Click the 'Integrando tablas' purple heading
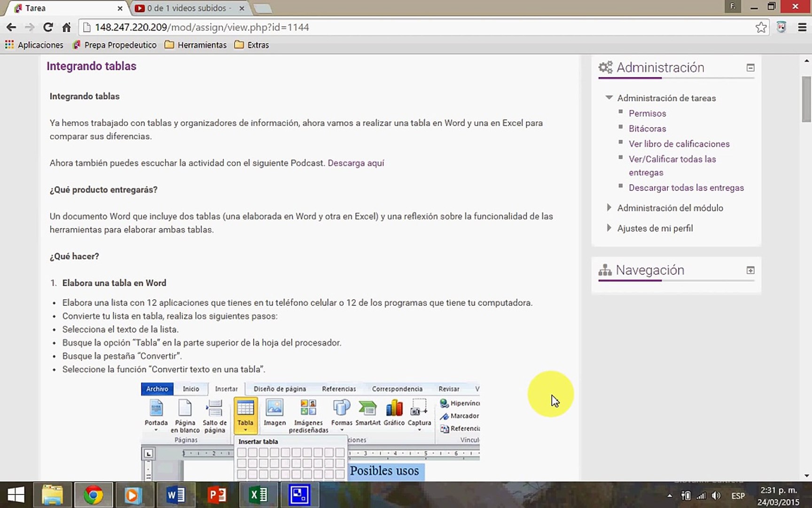The height and width of the screenshot is (508, 812). coord(91,66)
